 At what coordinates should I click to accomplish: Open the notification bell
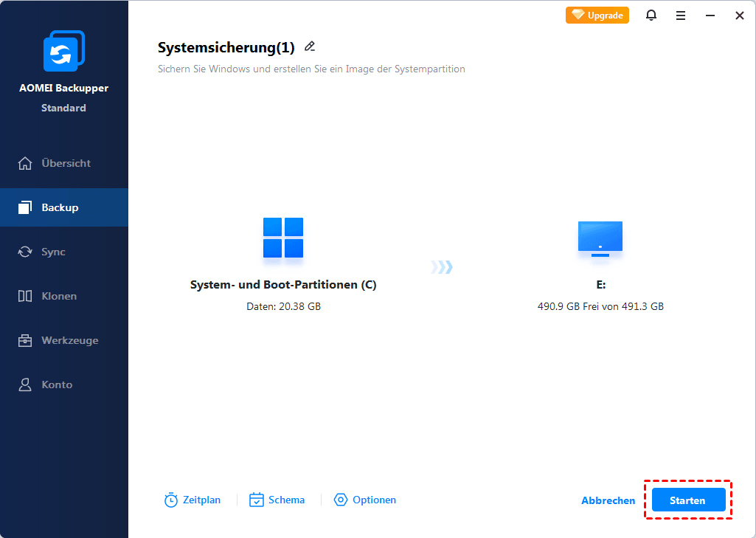(x=651, y=15)
